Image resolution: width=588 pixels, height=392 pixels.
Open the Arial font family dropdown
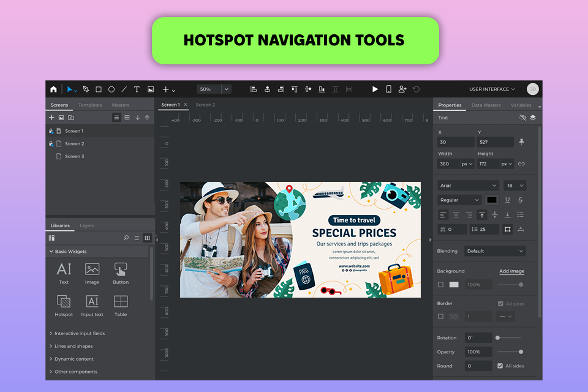tap(468, 186)
